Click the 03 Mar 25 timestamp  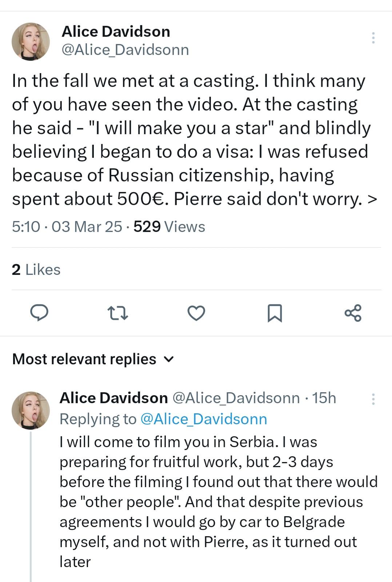point(87,226)
